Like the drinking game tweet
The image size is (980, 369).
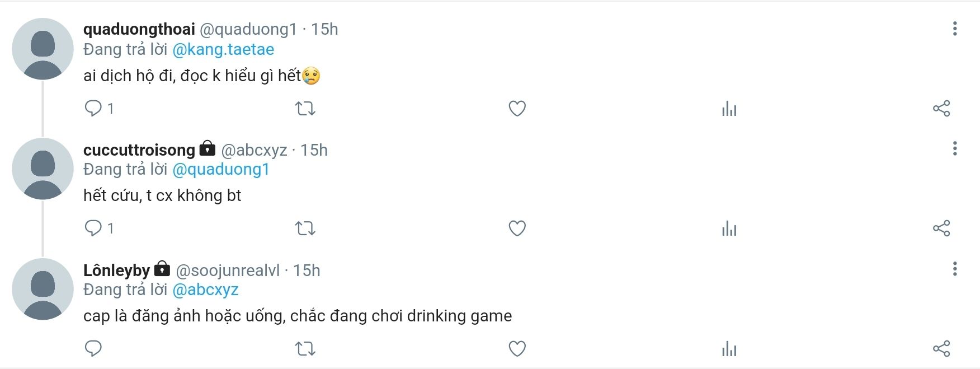coord(517,348)
